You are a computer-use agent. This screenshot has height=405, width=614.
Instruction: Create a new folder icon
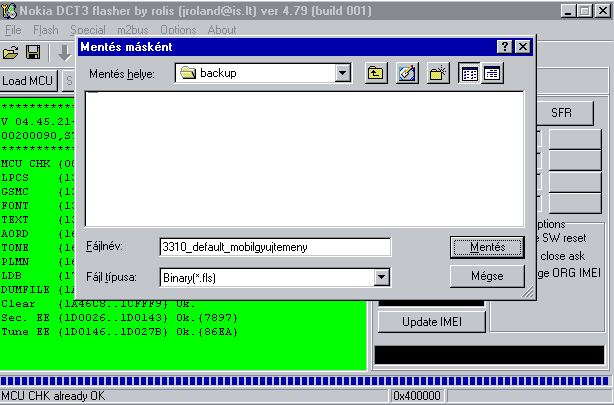438,73
